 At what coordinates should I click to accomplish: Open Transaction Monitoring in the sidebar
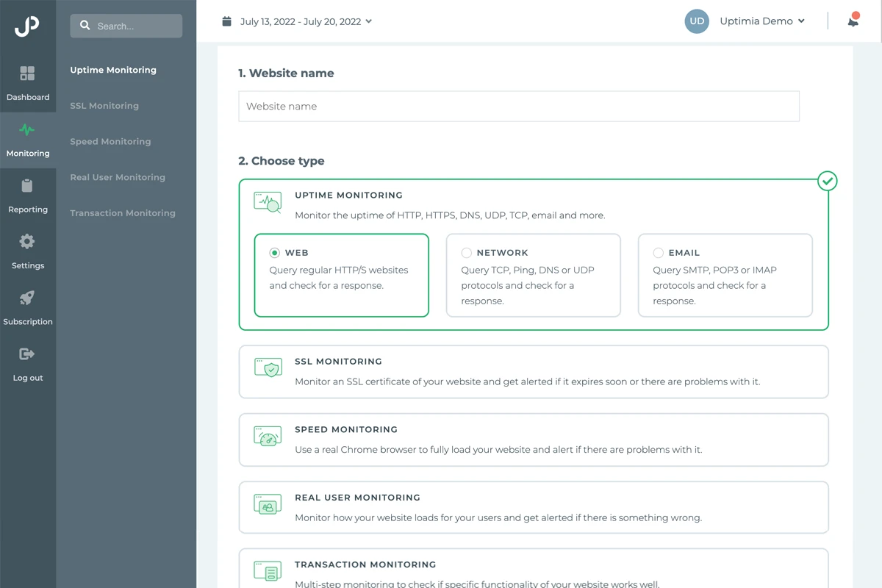tap(123, 213)
